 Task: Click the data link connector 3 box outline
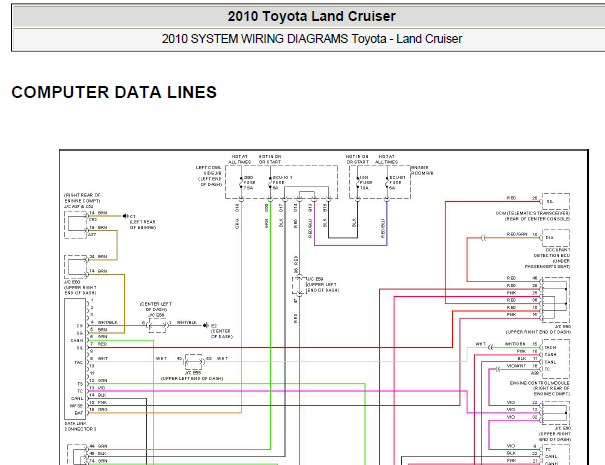pyautogui.click(x=75, y=358)
